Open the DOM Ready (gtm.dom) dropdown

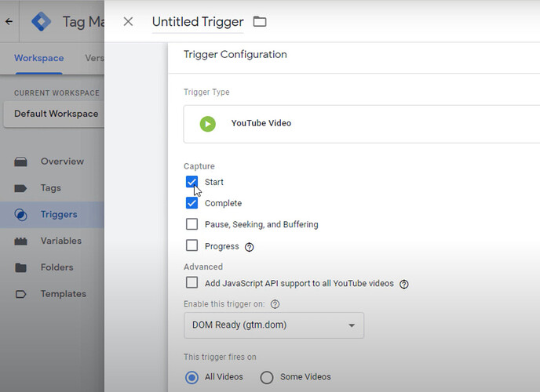coord(274,325)
